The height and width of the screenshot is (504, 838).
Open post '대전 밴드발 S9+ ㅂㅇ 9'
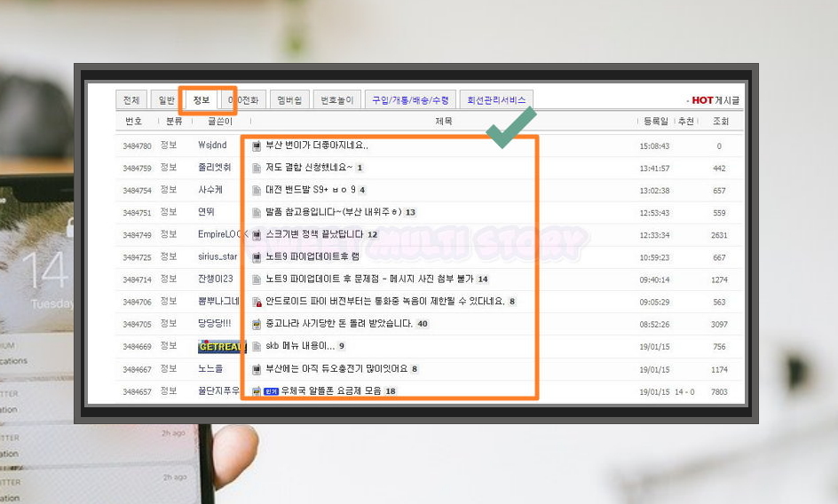311,190
